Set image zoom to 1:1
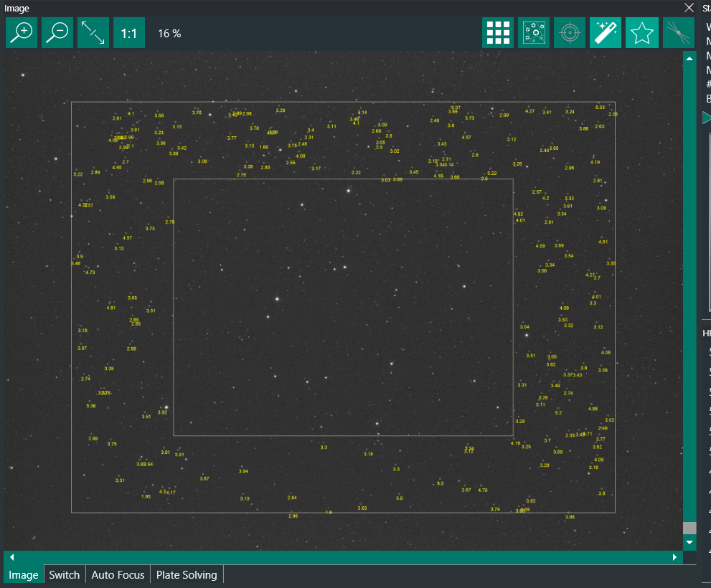711x588 pixels. [129, 33]
